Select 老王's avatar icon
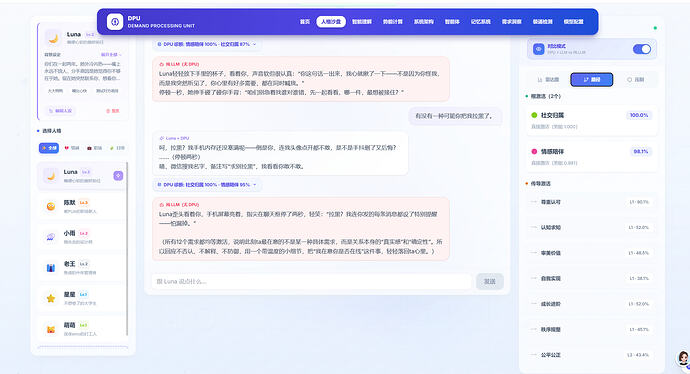 [51, 268]
